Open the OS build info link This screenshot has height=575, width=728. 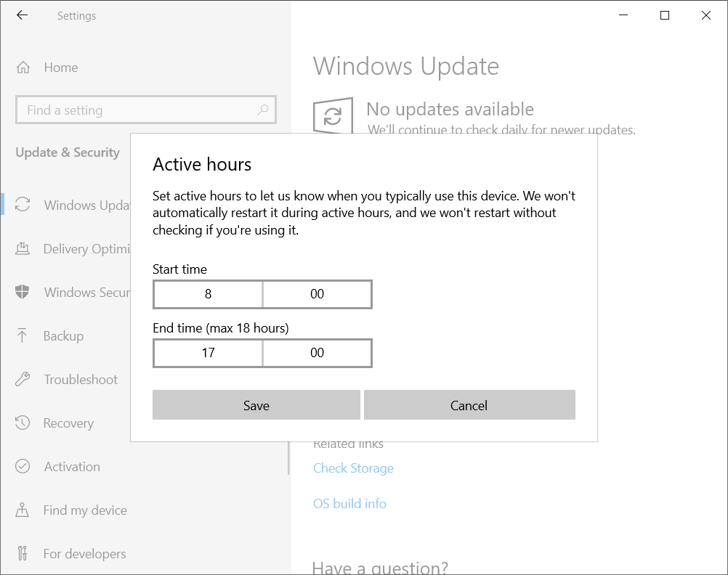(349, 504)
